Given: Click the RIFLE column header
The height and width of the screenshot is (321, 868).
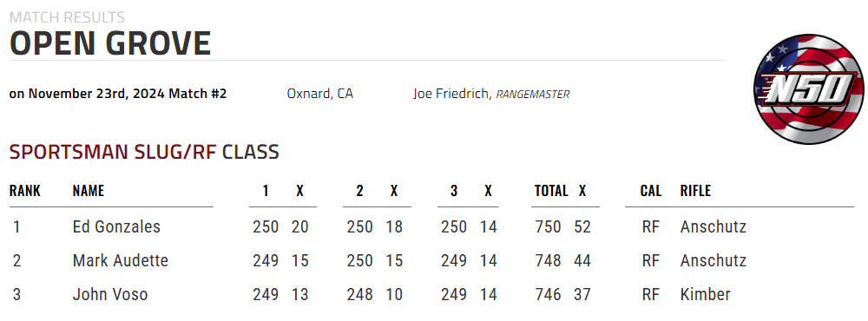Looking at the screenshot, I should tap(695, 191).
